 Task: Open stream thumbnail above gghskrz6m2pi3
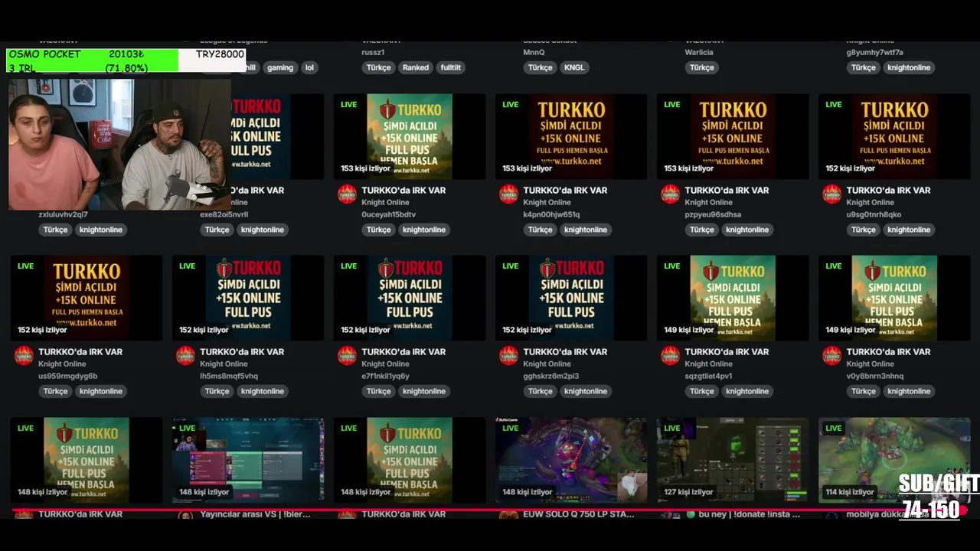[571, 298]
